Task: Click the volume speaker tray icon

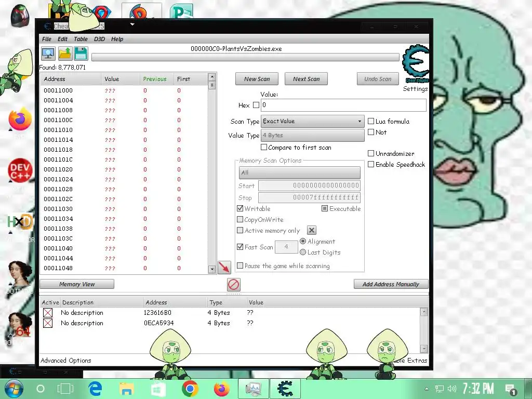Action: pyautogui.click(x=451, y=389)
